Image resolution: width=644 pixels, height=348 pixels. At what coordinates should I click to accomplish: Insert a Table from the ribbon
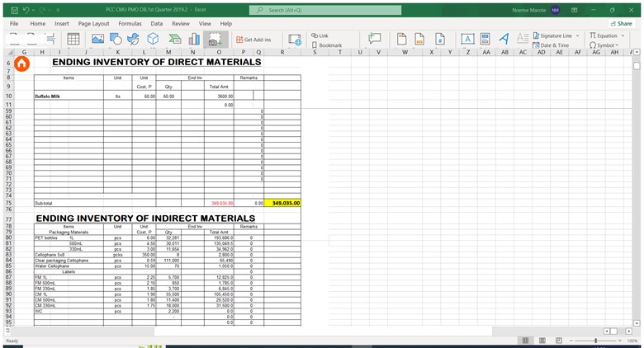point(73,39)
